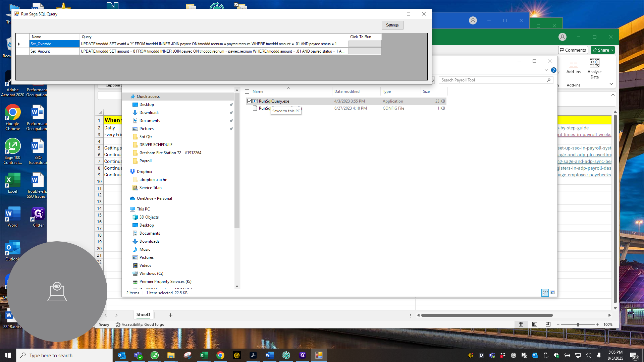Click Excel select-all corner triangle
The height and width of the screenshot is (362, 644).
click(100, 112)
